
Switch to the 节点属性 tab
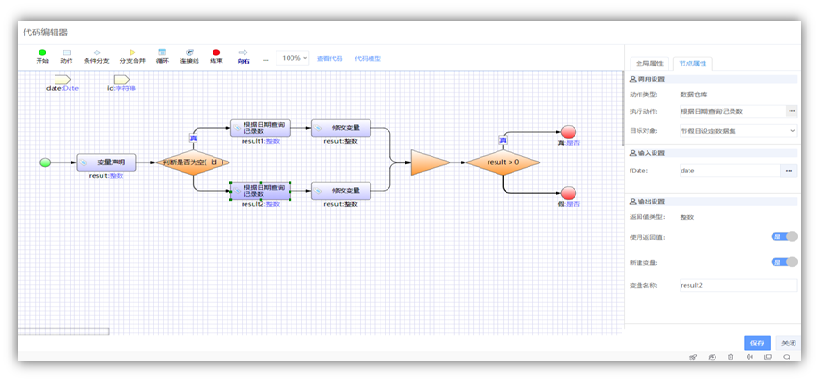tap(693, 63)
